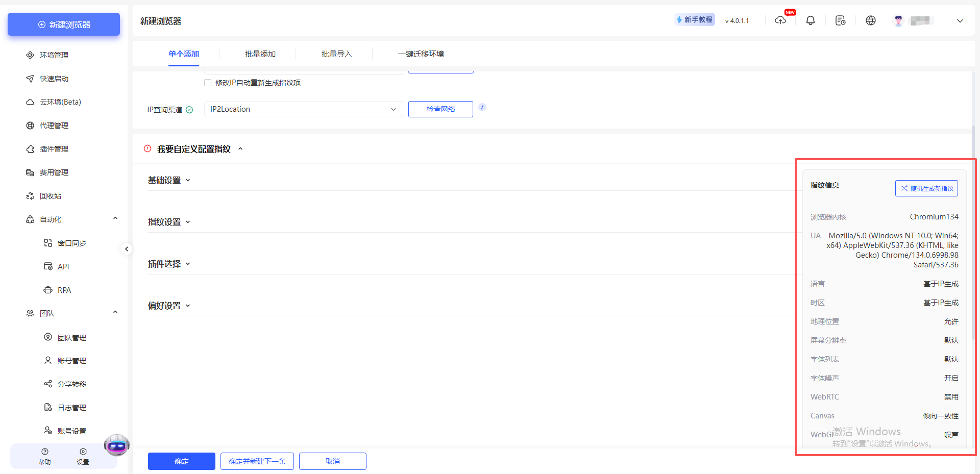Click the 检查网络 network check button
Image resolution: width=980 pixels, height=474 pixels.
tap(440, 109)
